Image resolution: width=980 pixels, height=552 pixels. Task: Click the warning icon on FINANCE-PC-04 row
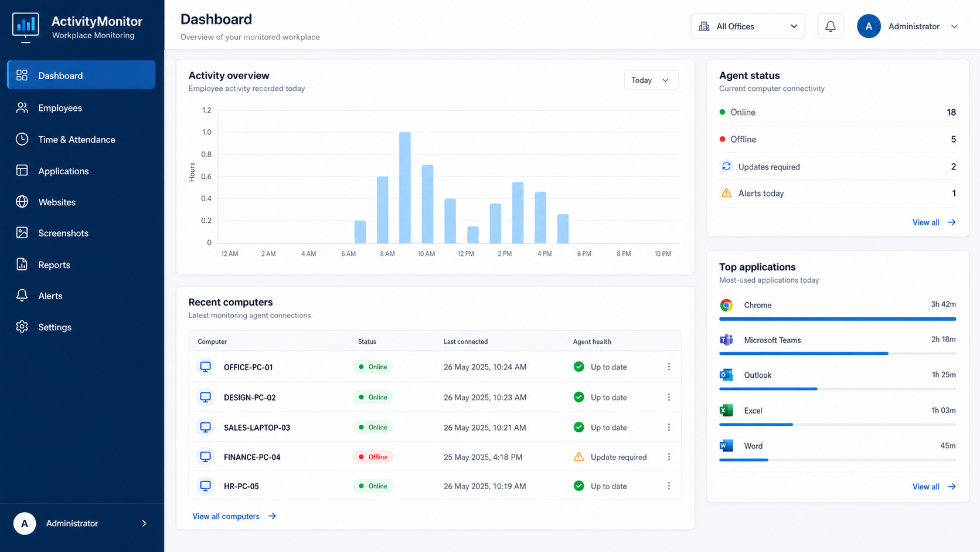point(579,457)
